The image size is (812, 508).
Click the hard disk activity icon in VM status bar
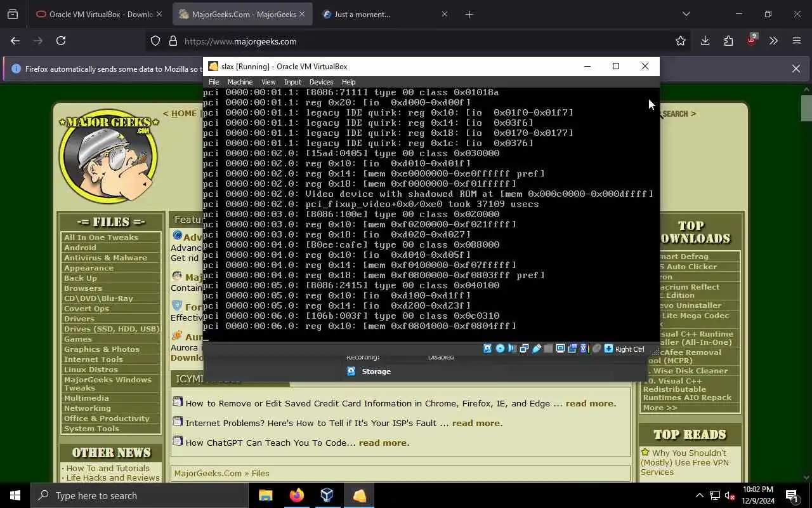coord(487,349)
